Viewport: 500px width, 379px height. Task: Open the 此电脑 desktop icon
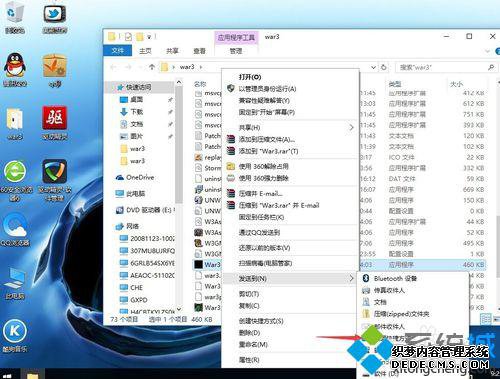click(14, 283)
